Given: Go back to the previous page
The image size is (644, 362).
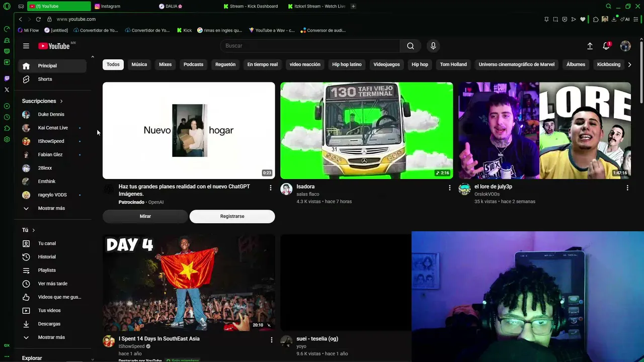Looking at the screenshot, I should click(x=20, y=19).
